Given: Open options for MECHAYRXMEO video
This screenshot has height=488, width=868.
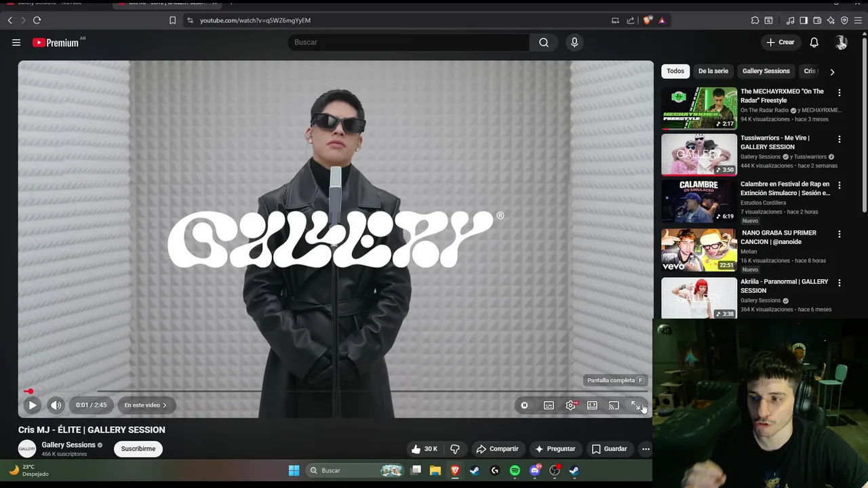Looking at the screenshot, I should pos(839,93).
